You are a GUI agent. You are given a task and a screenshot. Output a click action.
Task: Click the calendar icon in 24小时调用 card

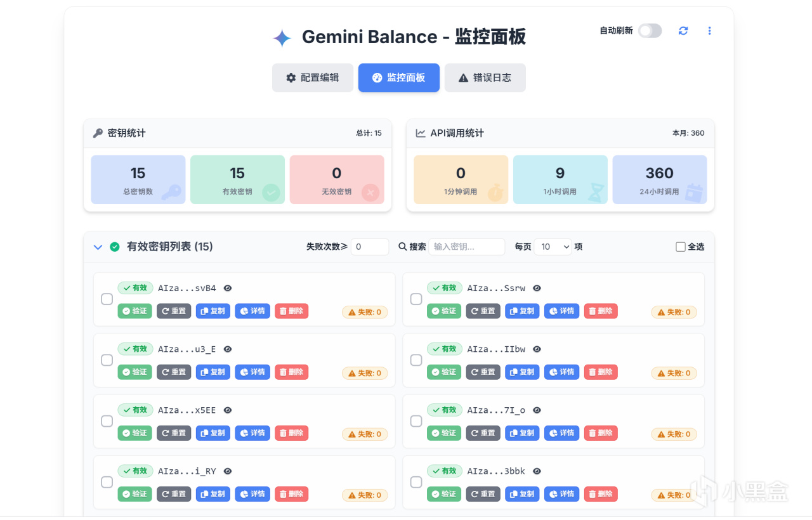[x=694, y=192]
